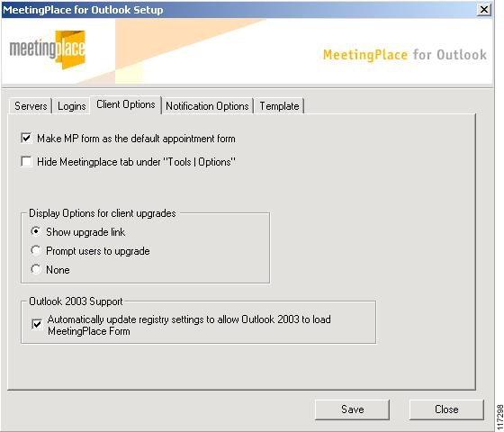
Task: Switch to the Servers tab
Action: tap(31, 106)
